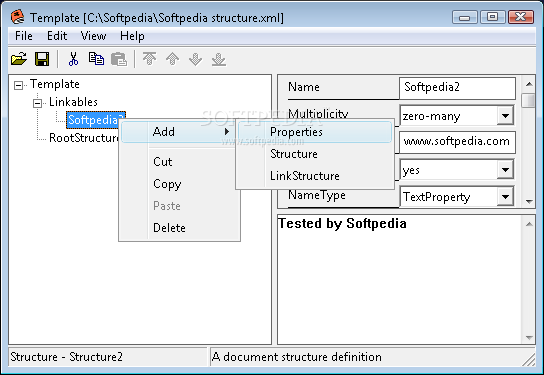Select the Linkables tree item
Viewport: 544px width, 375px height.
73,102
